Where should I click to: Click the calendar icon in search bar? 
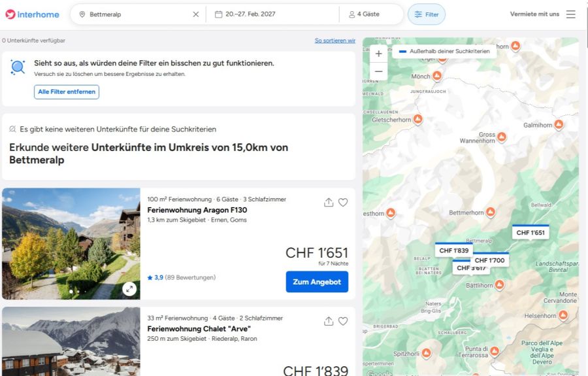click(x=218, y=14)
